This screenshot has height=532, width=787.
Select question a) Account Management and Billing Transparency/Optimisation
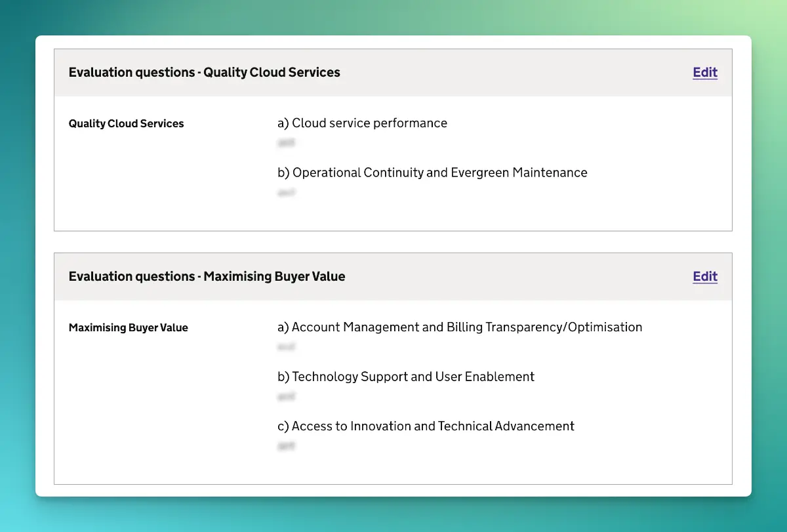(460, 327)
